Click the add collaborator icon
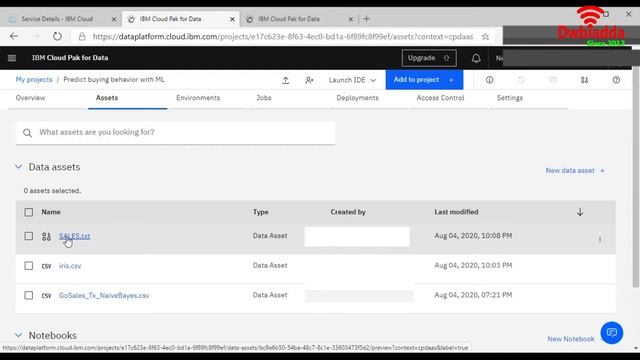Image resolution: width=640 pixels, height=360 pixels. click(x=309, y=80)
